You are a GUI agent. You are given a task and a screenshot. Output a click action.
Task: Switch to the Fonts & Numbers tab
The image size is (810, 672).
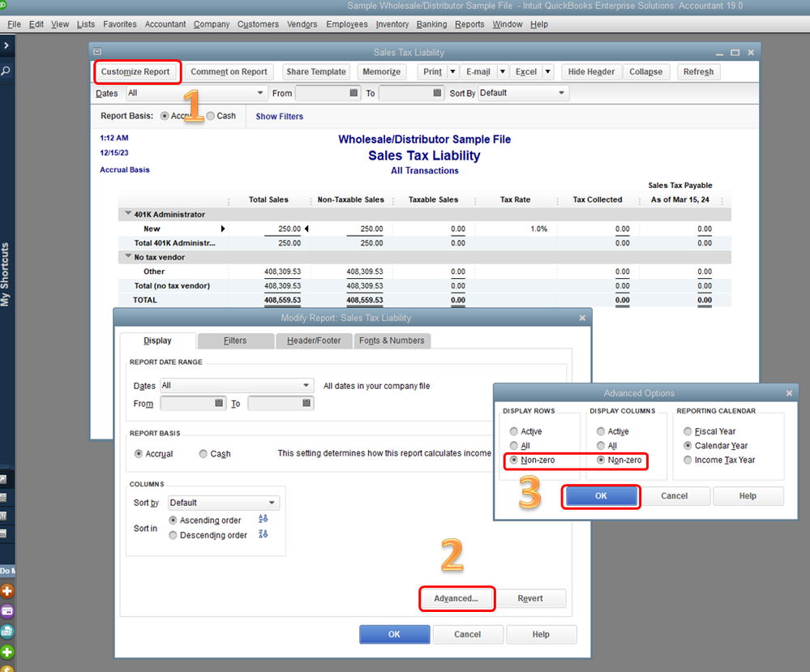[392, 341]
